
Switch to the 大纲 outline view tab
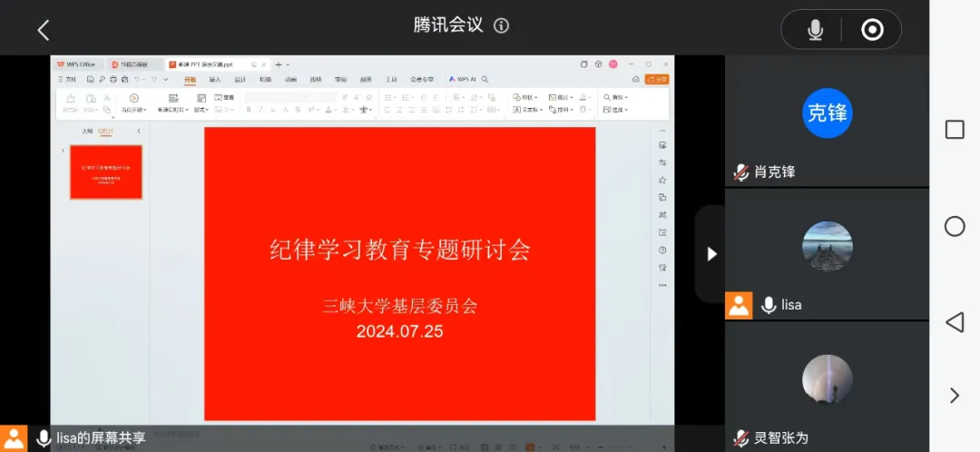click(x=87, y=132)
